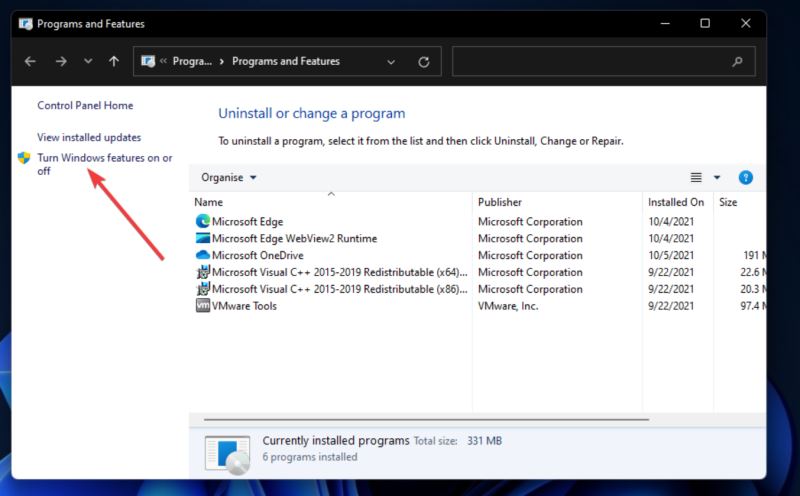Select Visual C++ 2015-2019 Redistributable (x86) name
800x496 pixels.
339,289
